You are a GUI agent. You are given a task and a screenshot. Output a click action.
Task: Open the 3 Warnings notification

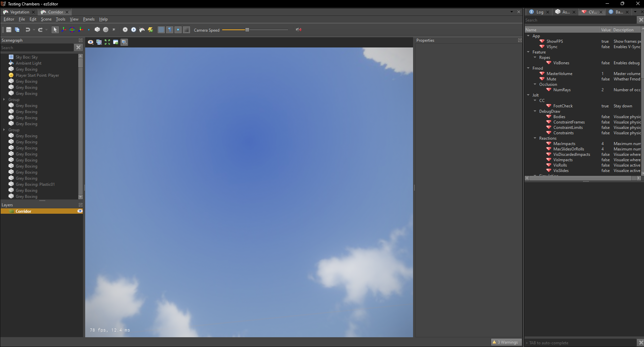point(506,342)
